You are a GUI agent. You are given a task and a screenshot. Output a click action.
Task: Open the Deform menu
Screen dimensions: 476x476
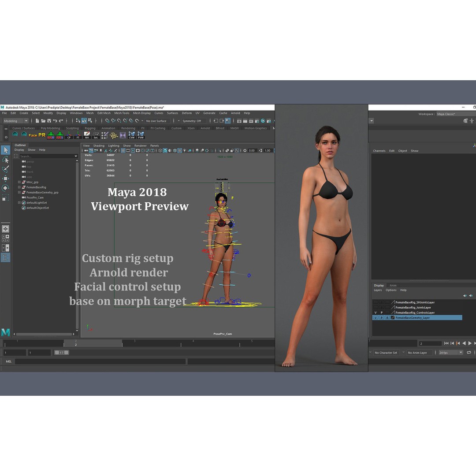pos(187,113)
